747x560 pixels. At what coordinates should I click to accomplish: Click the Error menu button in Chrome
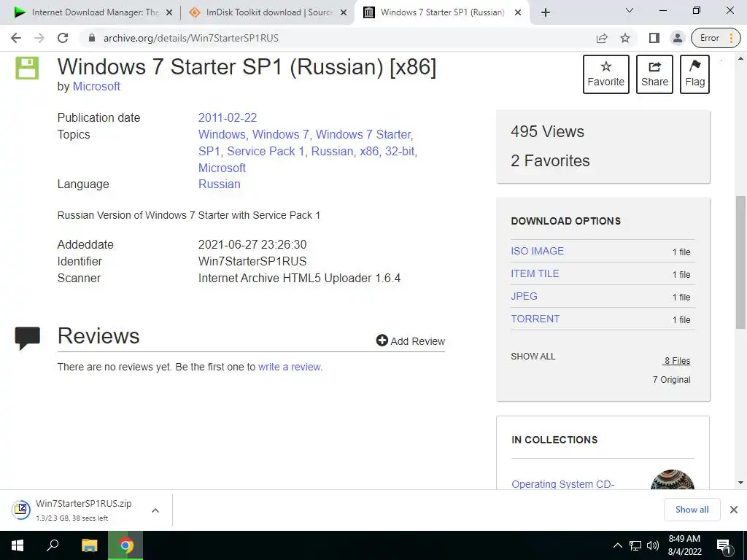pyautogui.click(x=717, y=38)
